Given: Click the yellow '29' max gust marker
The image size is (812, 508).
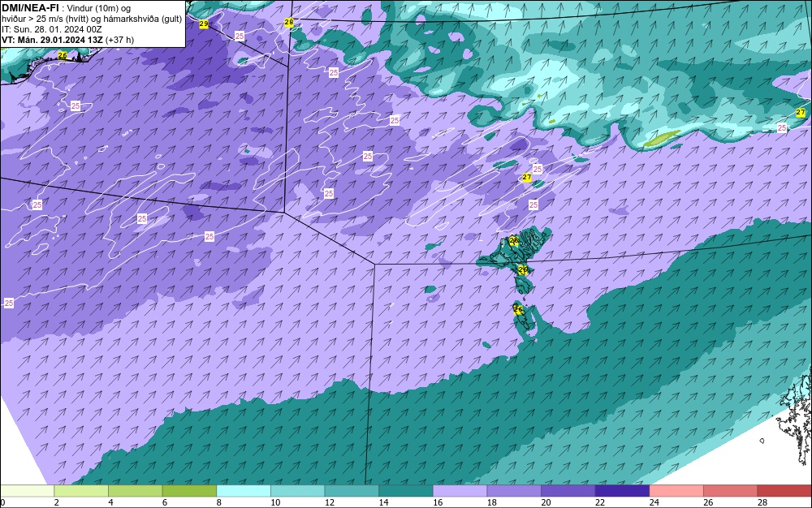Looking at the screenshot, I should click(204, 24).
